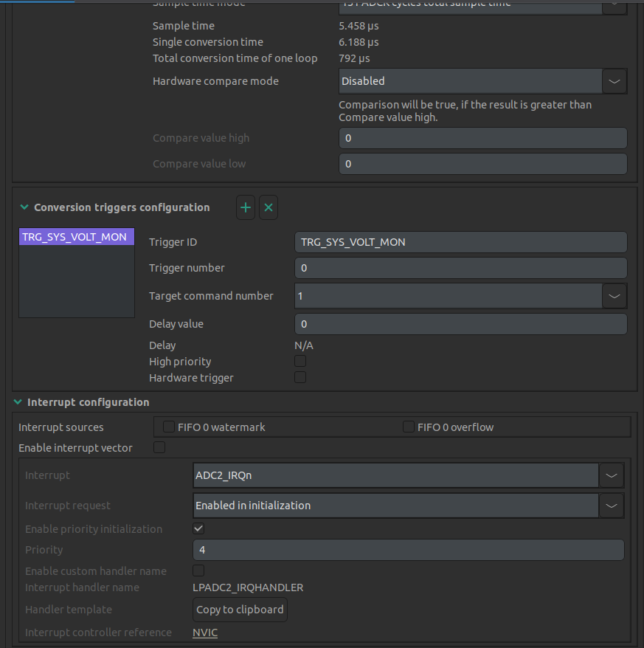Open Interrupt request dropdown

(x=612, y=506)
